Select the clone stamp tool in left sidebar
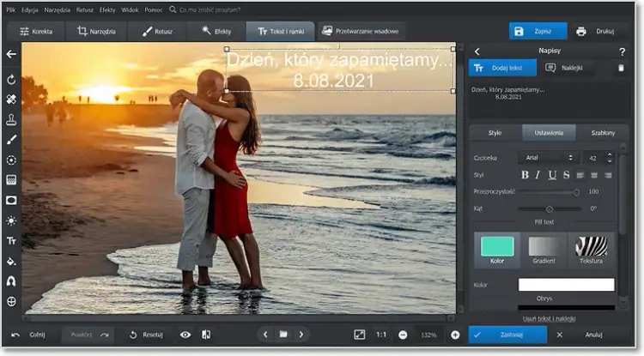Image resolution: width=644 pixels, height=356 pixels. tap(11, 119)
